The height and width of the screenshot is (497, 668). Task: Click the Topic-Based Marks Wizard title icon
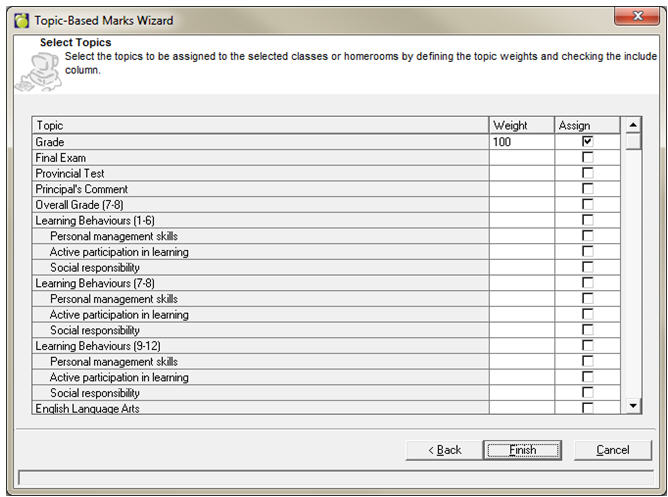(21, 18)
